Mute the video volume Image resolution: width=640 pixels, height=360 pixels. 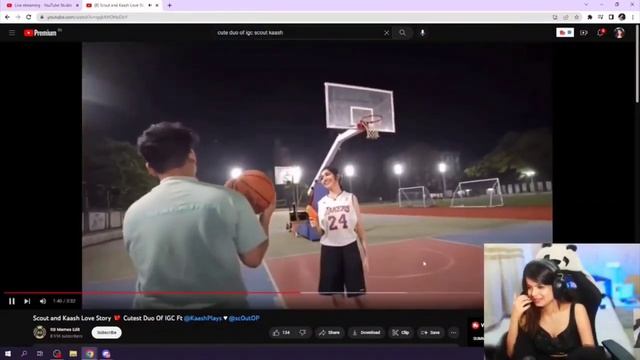[x=43, y=301]
